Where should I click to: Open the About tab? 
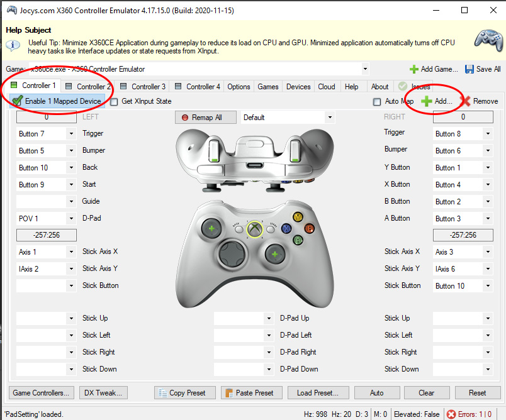[380, 86]
